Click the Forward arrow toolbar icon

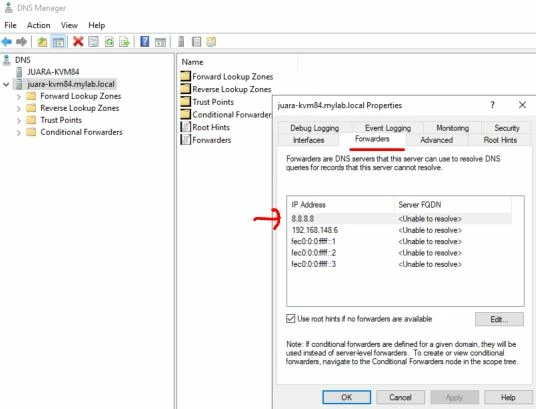click(21, 42)
